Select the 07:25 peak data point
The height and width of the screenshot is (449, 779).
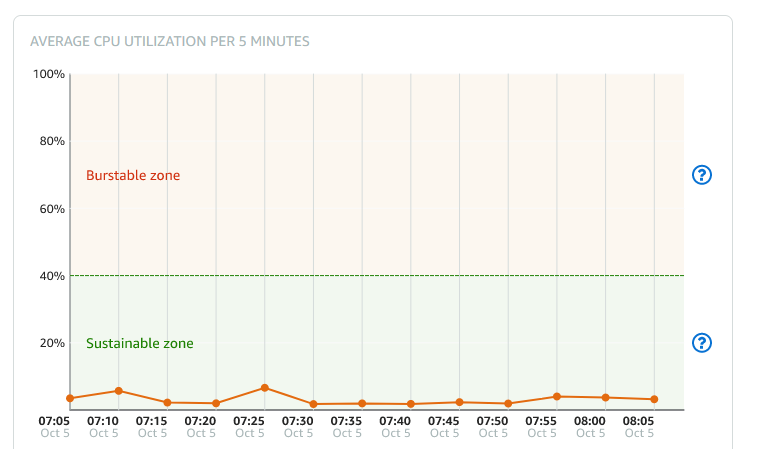click(x=265, y=388)
